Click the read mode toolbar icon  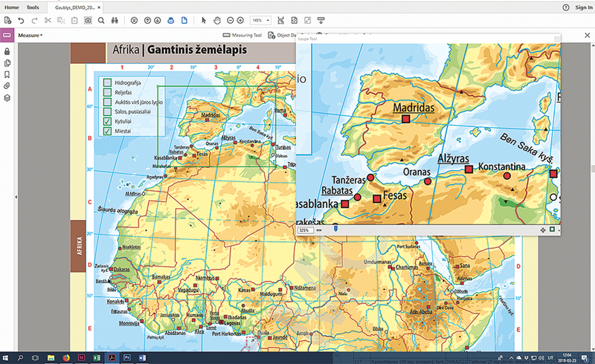(x=321, y=21)
